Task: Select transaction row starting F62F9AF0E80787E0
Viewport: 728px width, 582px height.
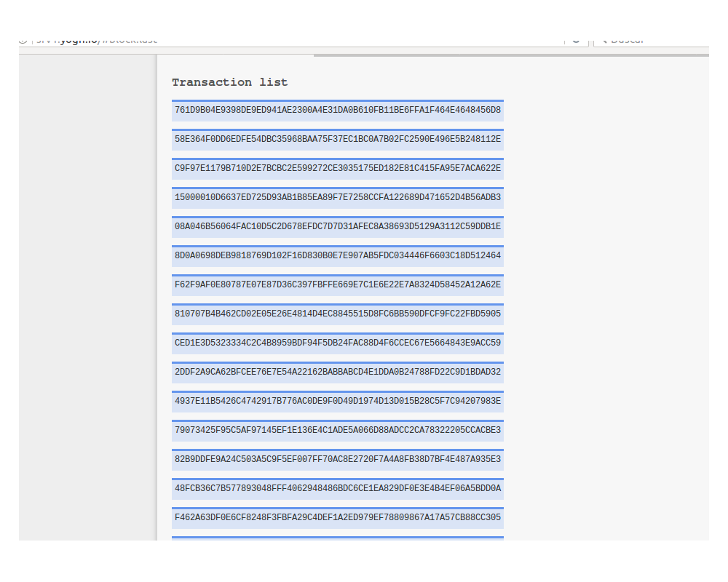Action: pos(338,285)
